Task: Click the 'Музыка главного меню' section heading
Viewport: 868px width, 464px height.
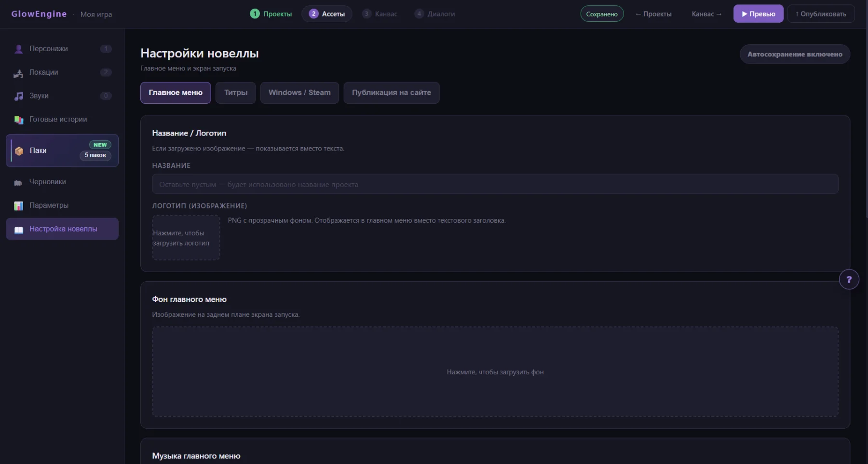Action: click(196, 456)
